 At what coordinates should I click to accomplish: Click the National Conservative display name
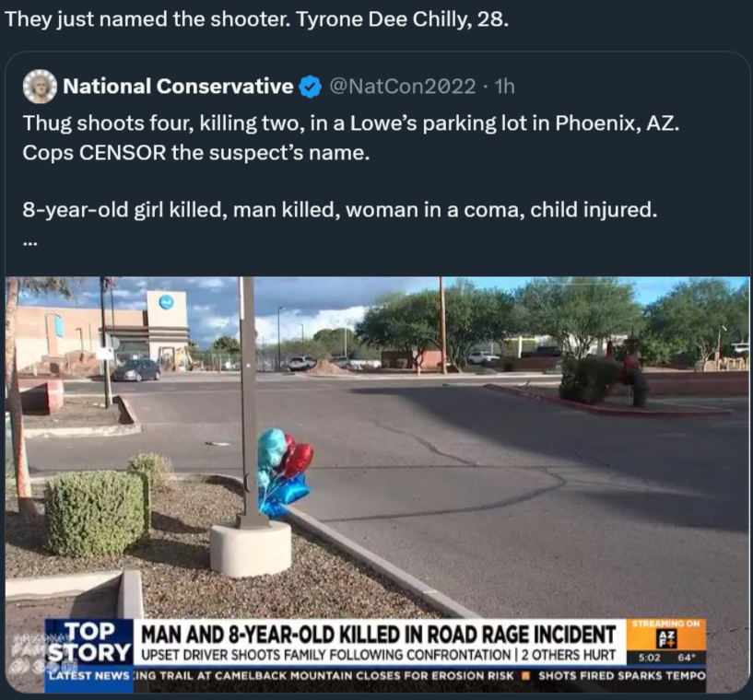178,87
